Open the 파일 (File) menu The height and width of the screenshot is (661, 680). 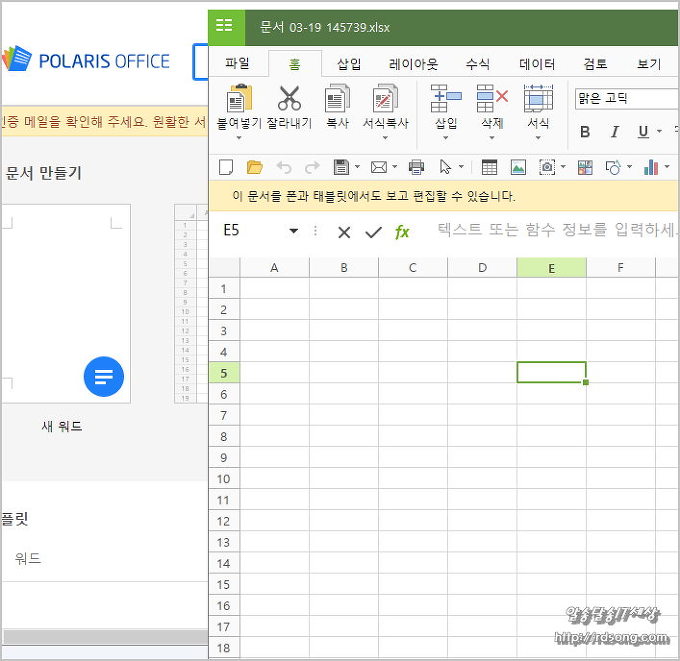[237, 64]
